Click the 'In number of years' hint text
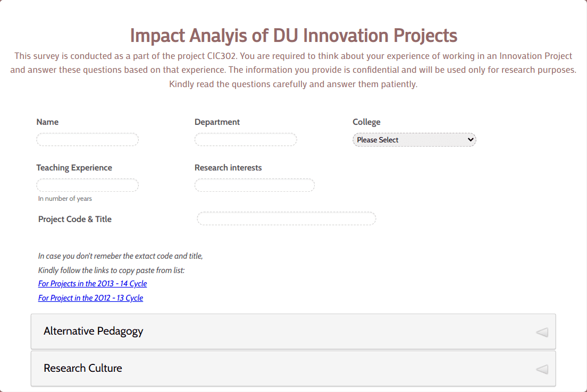The width and height of the screenshot is (587, 392). point(65,198)
